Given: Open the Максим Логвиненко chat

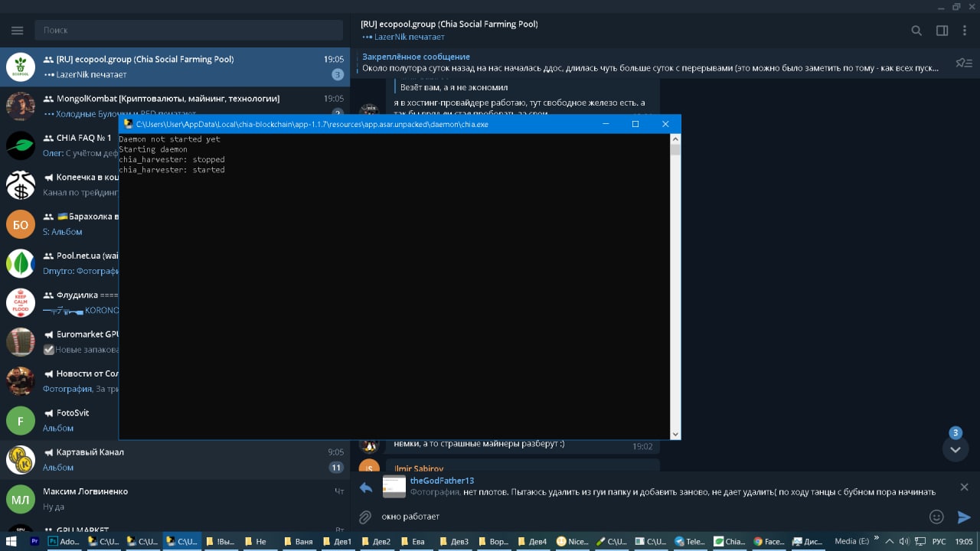Looking at the screenshot, I should [175, 499].
